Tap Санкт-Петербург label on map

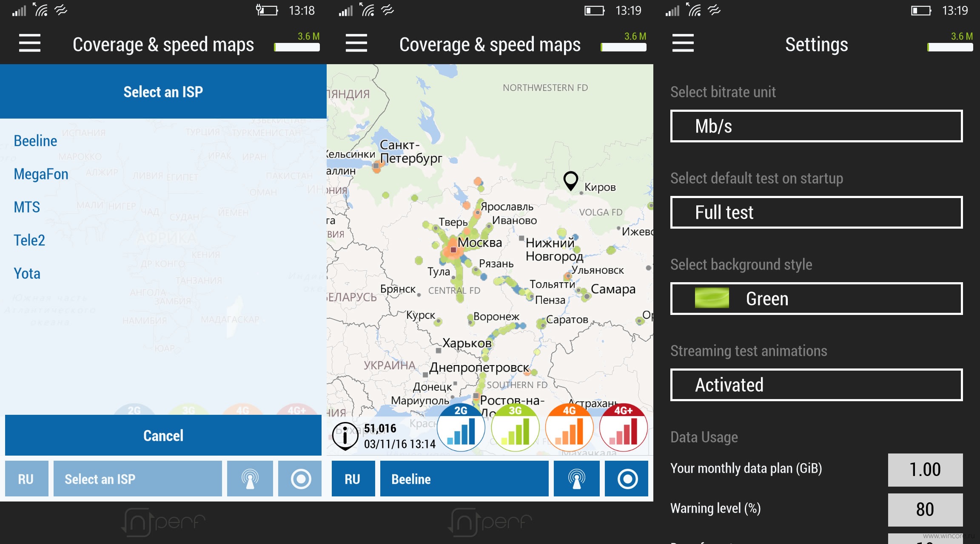411,152
